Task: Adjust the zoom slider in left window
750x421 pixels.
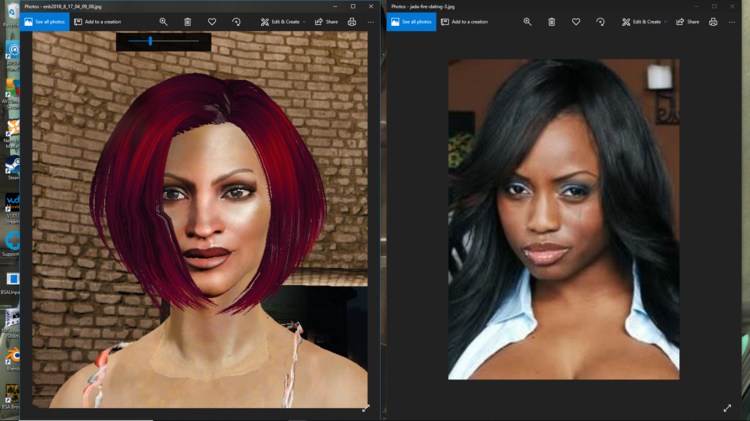Action: coord(150,41)
